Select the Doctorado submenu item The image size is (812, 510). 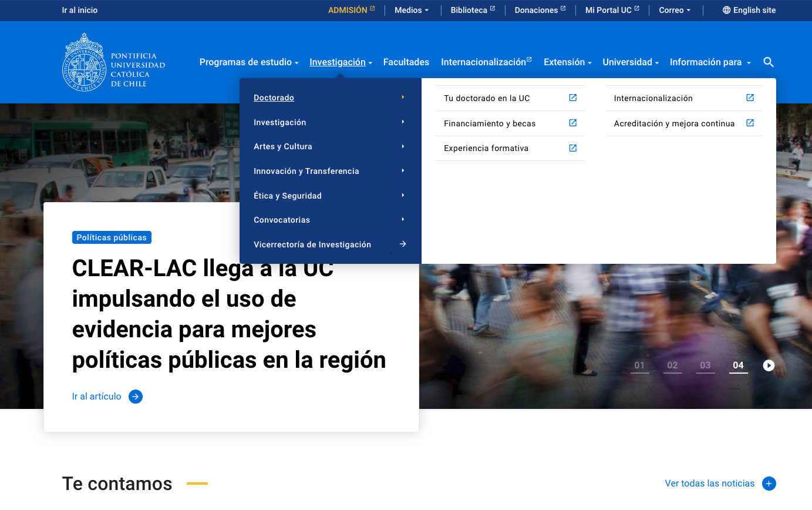[330, 98]
